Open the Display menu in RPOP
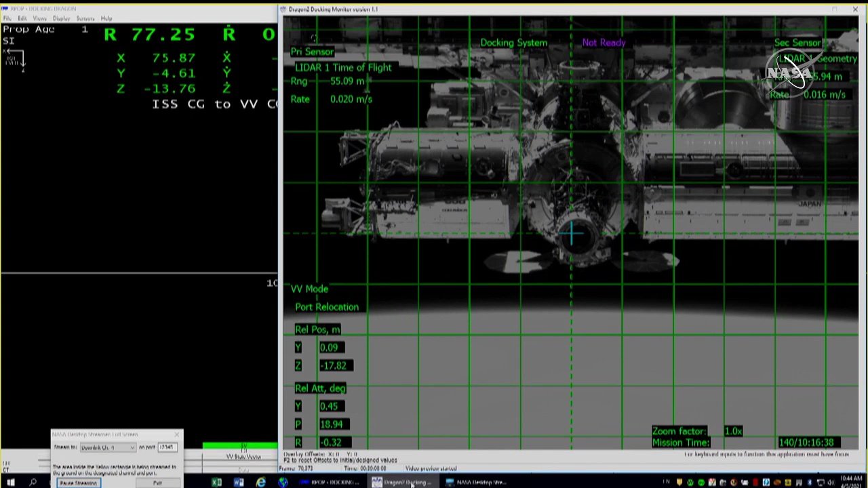This screenshot has height=488, width=868. [62, 18]
